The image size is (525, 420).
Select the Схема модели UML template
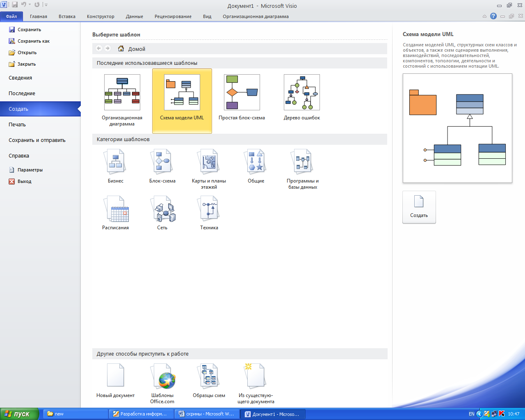click(x=182, y=101)
